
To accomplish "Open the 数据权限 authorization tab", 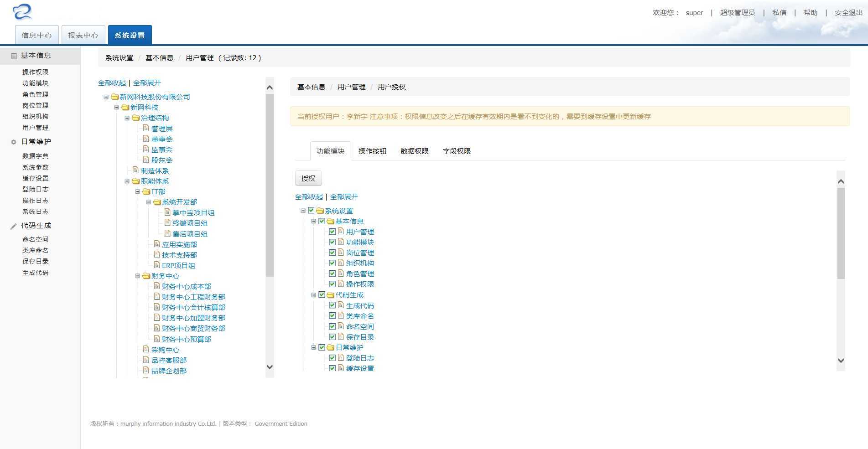I will click(x=414, y=151).
